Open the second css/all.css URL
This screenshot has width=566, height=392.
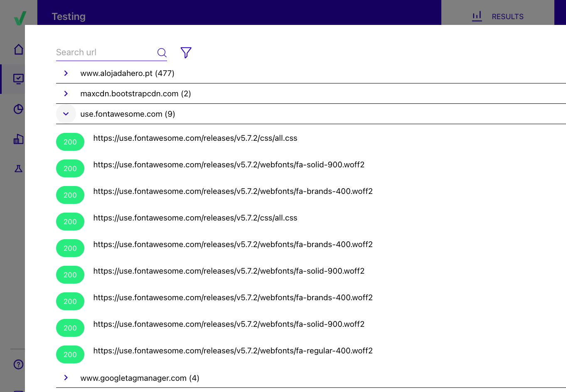(x=195, y=218)
